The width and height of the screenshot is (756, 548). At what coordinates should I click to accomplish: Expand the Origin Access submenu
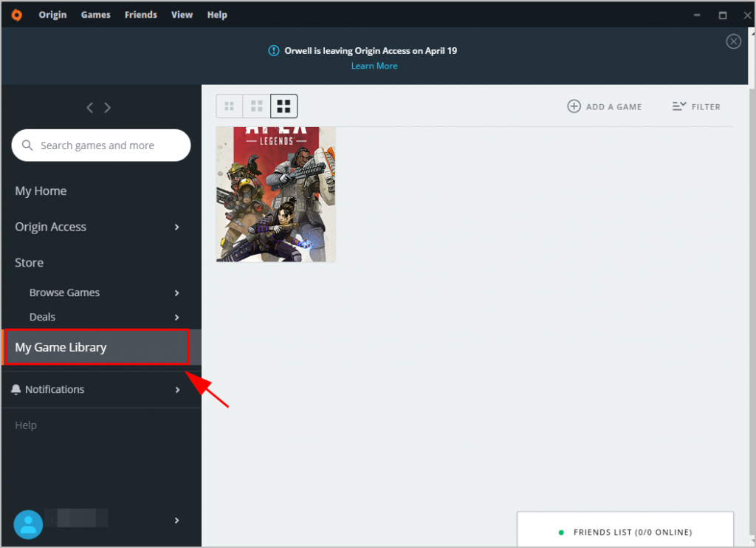click(x=176, y=227)
